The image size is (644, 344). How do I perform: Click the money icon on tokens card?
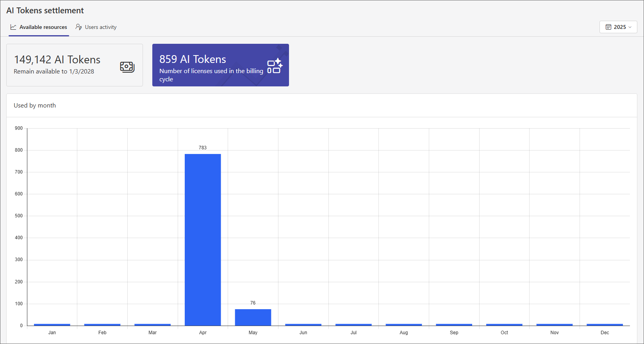pos(127,67)
